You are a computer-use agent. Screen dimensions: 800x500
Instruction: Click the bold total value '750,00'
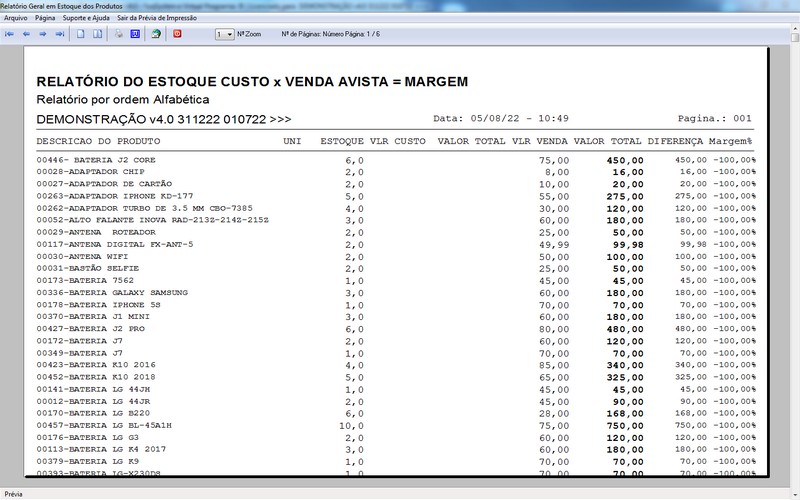tap(625, 426)
